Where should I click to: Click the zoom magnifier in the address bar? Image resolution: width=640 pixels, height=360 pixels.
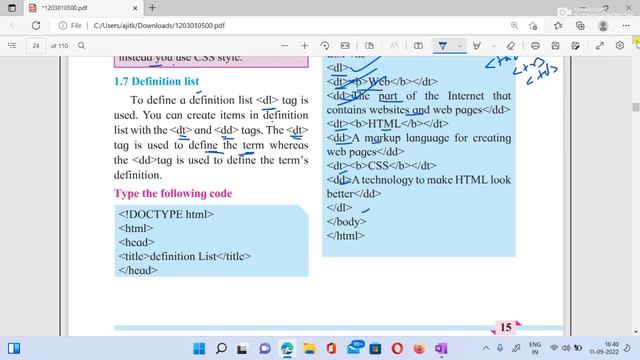click(x=514, y=25)
